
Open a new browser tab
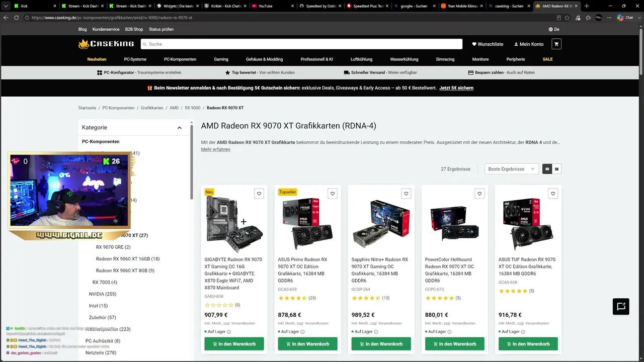[x=586, y=6]
